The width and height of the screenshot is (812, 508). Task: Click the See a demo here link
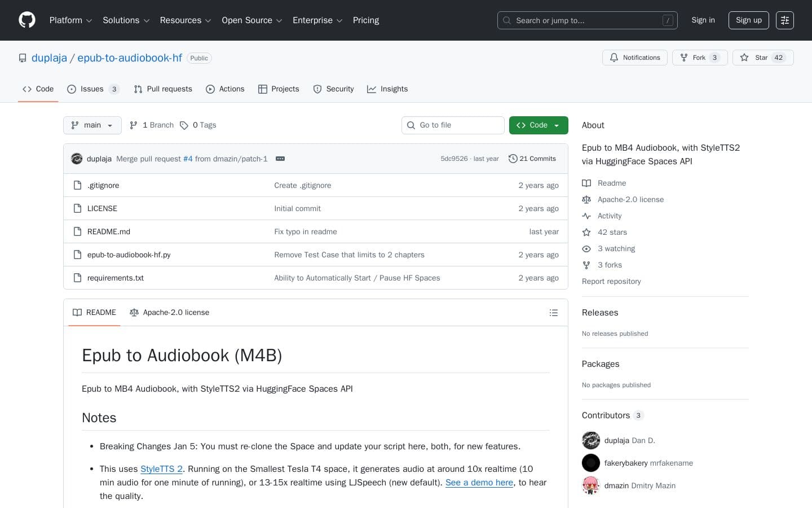coord(479,483)
